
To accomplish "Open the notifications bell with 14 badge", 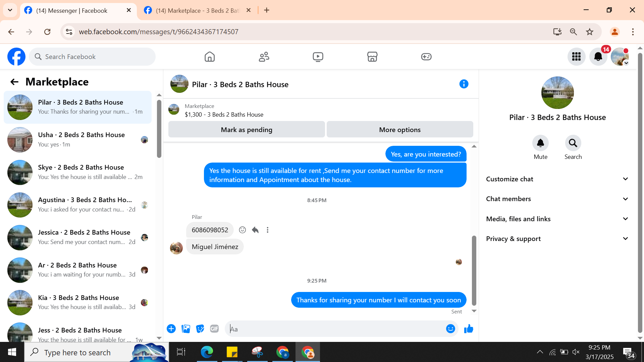I will (x=598, y=57).
